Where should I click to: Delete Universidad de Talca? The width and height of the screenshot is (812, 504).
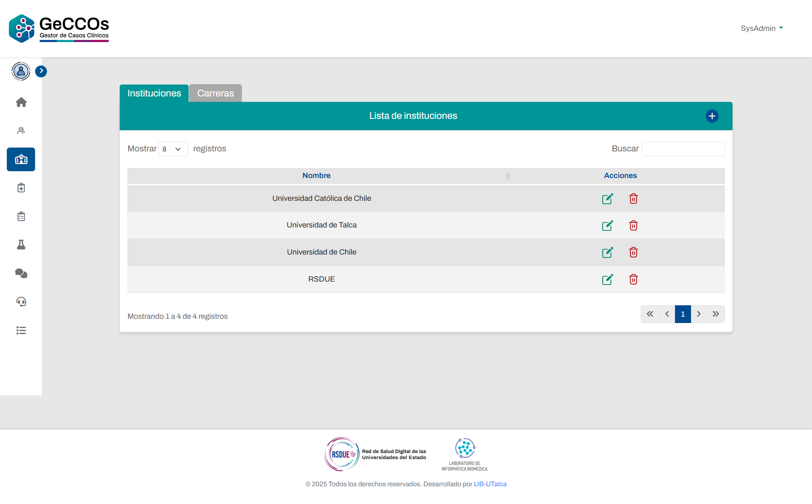click(634, 225)
